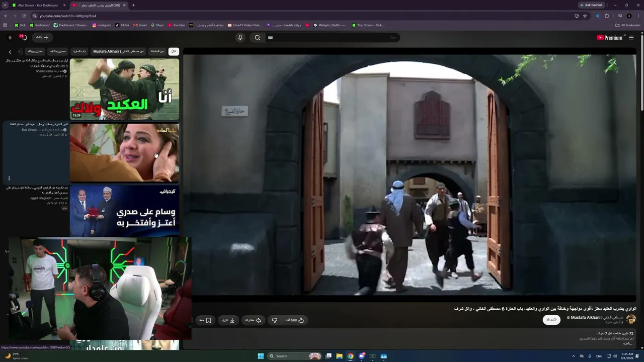This screenshot has height=362, width=644.
Task: Open Mustafa Alkhani channel avatar
Action: [631, 320]
